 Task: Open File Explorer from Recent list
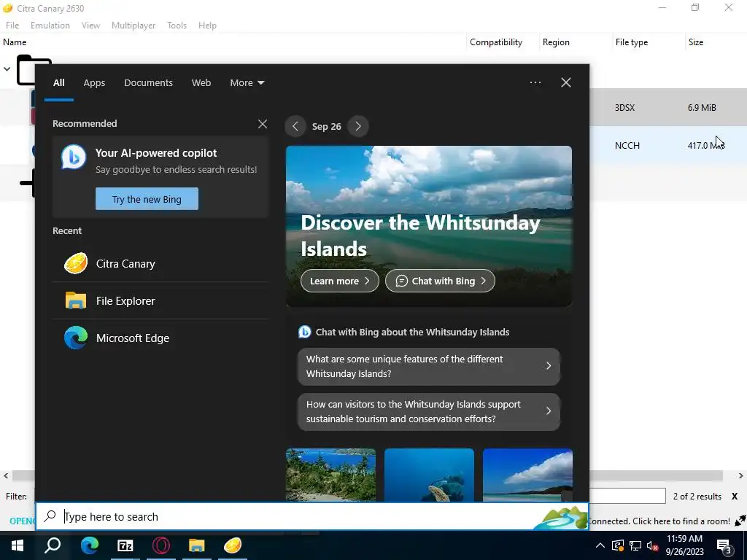tap(160, 301)
